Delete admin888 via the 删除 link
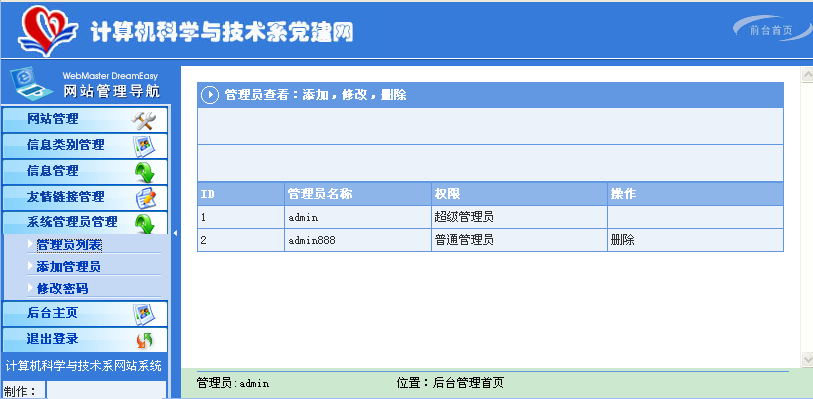Screen dimensions: 813x399 [x=623, y=240]
